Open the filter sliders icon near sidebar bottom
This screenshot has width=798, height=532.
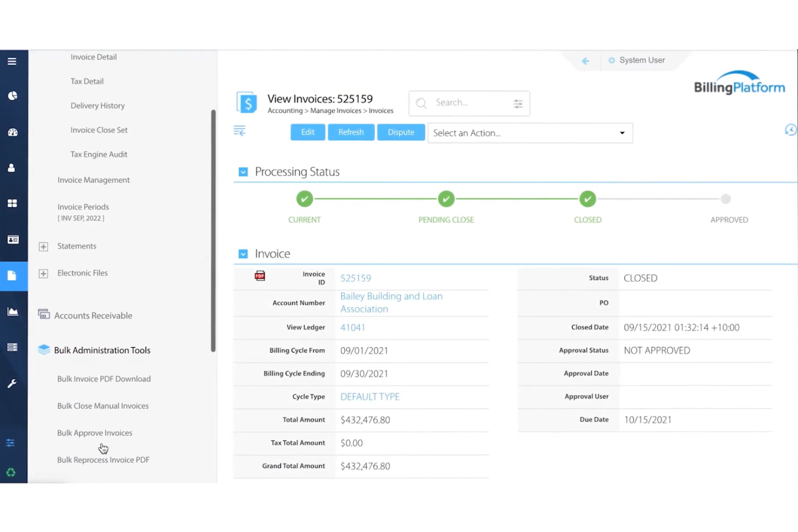pos(10,443)
